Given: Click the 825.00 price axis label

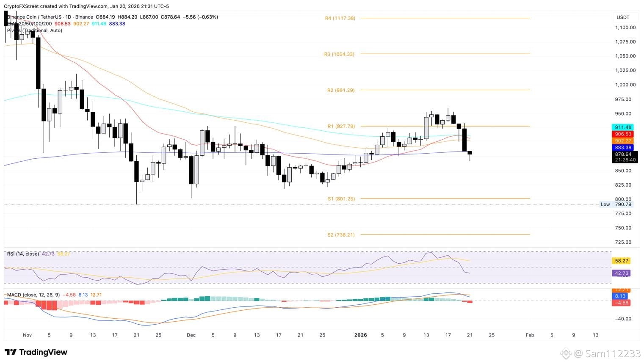Looking at the screenshot, I should [623, 185].
